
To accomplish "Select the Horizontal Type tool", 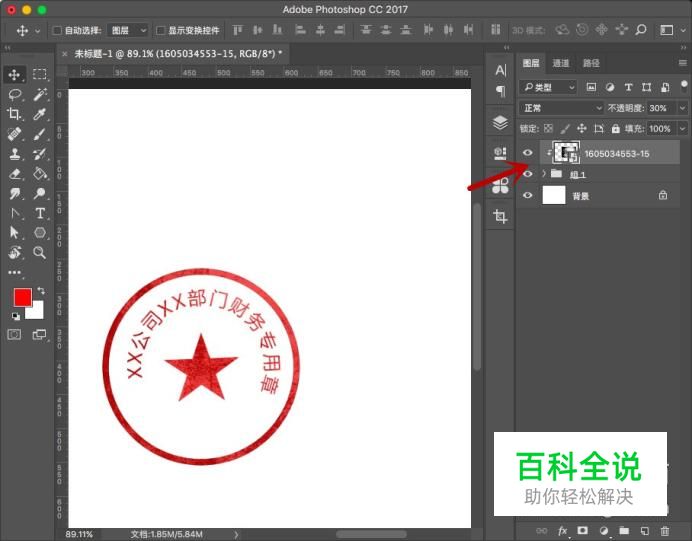I will 40,213.
